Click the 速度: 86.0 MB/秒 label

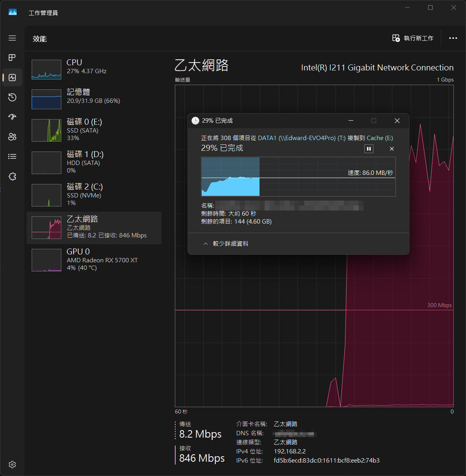(370, 173)
